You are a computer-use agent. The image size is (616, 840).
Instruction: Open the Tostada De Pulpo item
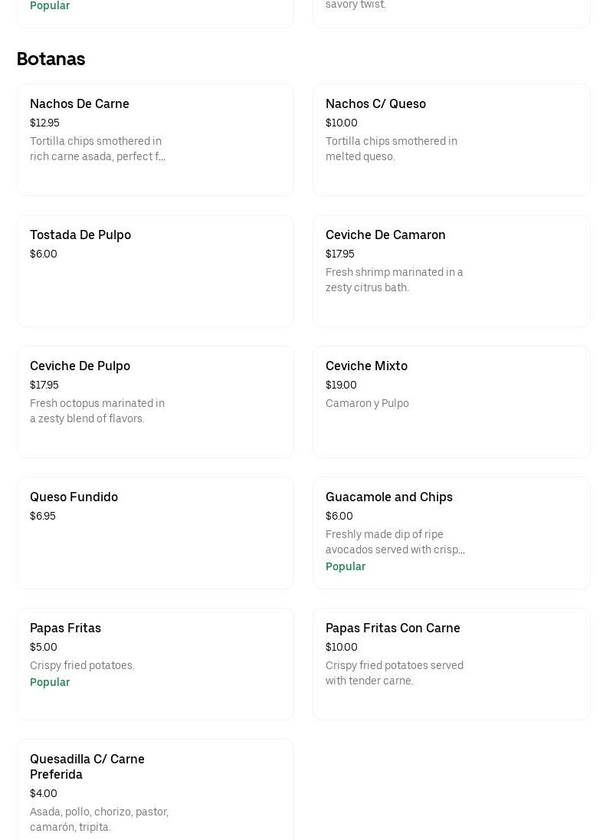pos(80,235)
